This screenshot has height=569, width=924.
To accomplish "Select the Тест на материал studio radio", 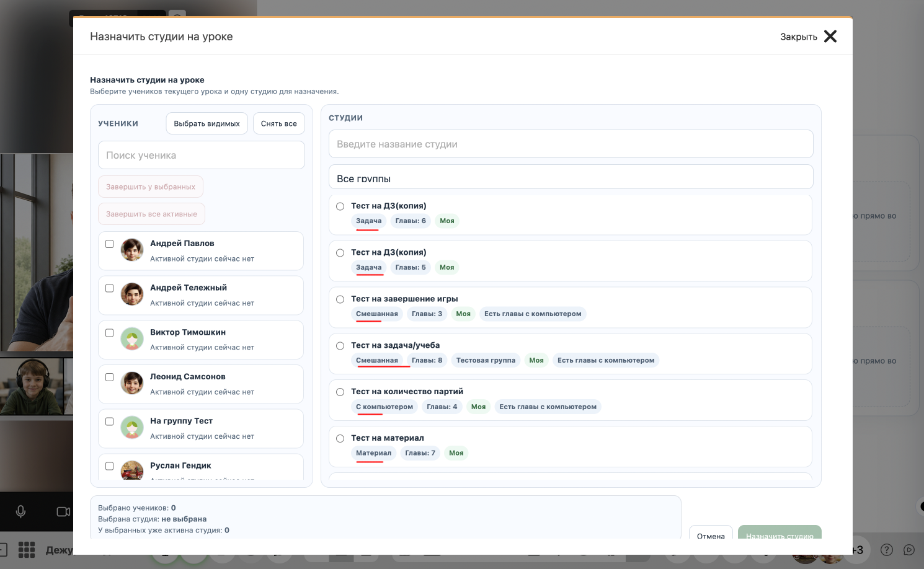I will (x=340, y=439).
